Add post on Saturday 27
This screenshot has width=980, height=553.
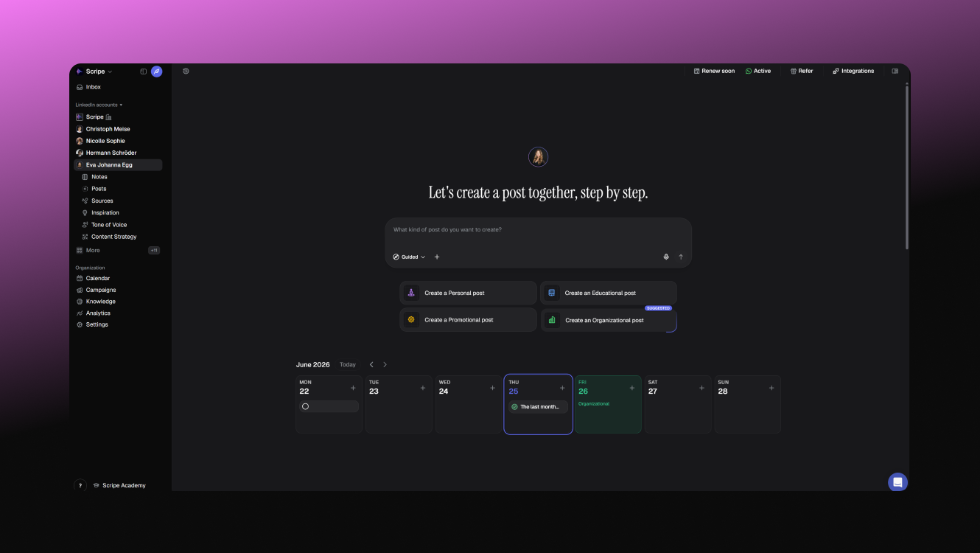tap(702, 388)
